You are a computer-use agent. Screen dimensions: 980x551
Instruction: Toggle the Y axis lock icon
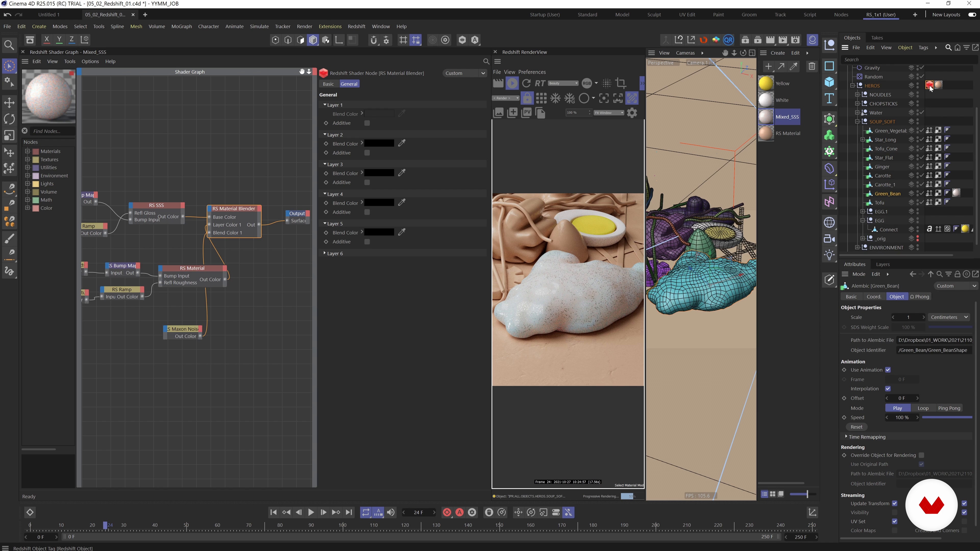59,40
